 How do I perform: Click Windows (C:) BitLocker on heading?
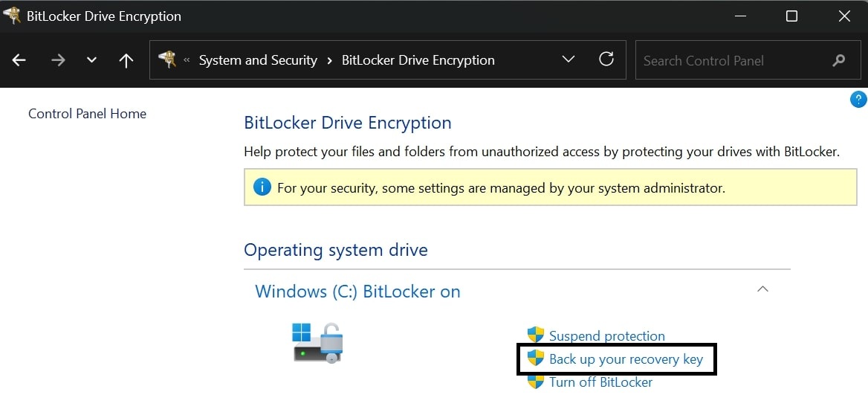[357, 292]
